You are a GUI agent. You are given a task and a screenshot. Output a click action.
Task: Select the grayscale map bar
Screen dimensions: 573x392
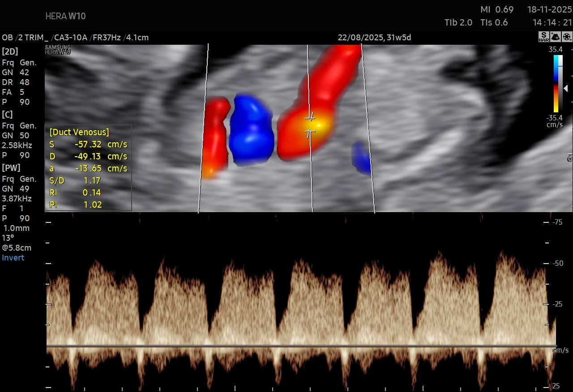(x=560, y=84)
